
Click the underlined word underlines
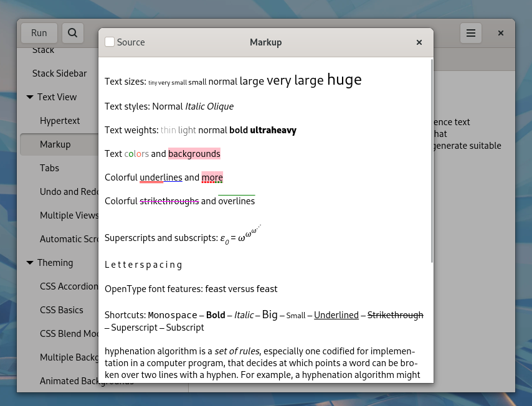(x=161, y=177)
